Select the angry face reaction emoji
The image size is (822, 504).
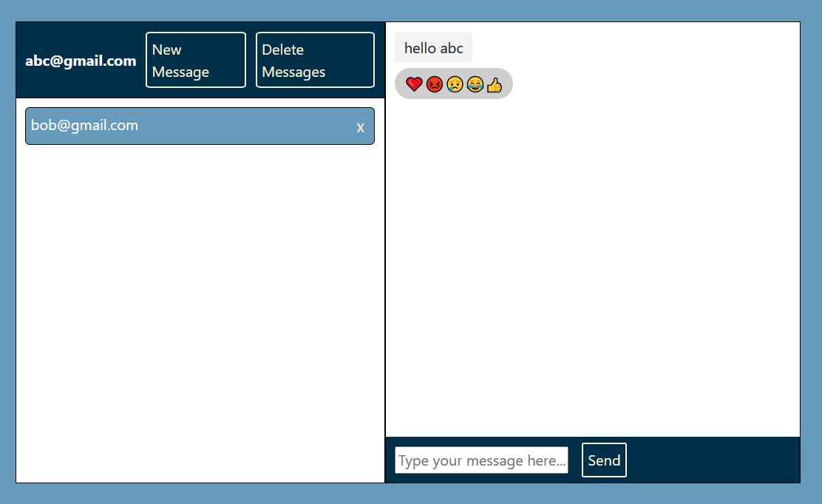435,84
